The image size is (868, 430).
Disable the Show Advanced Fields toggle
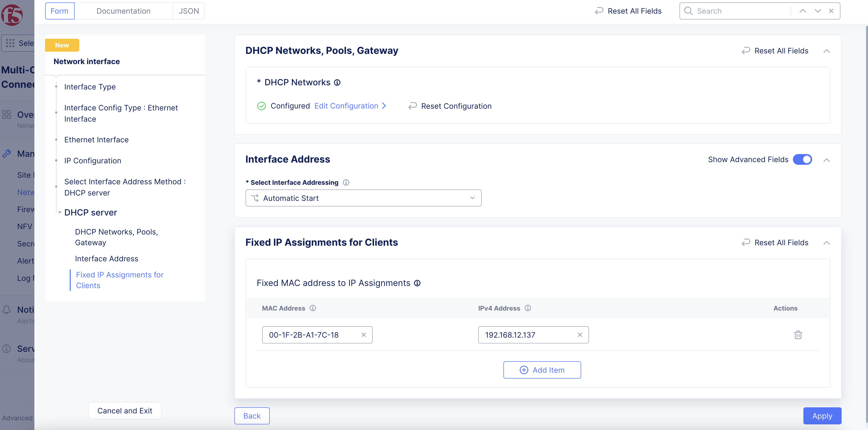803,160
